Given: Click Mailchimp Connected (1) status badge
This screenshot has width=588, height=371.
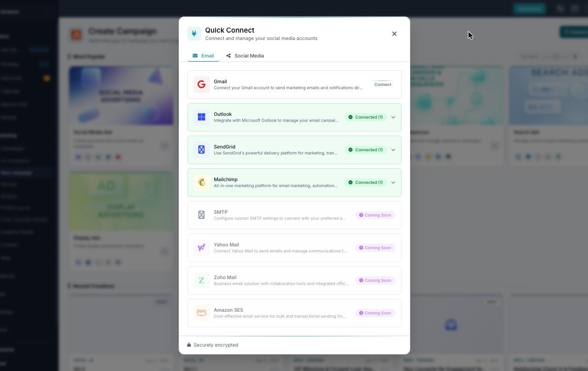Looking at the screenshot, I should pyautogui.click(x=366, y=183).
